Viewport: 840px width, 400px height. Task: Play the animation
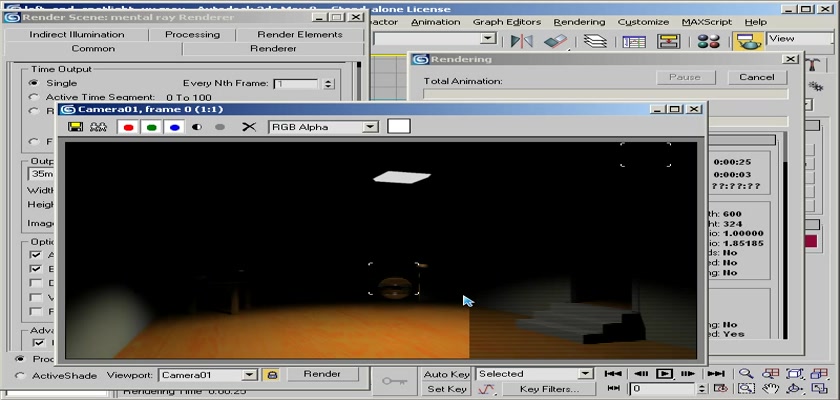[x=664, y=374]
